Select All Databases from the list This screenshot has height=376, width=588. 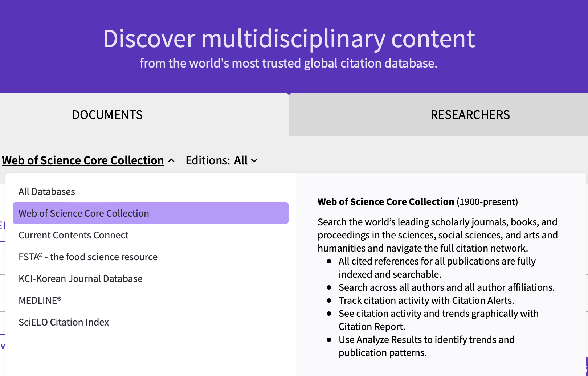47,192
